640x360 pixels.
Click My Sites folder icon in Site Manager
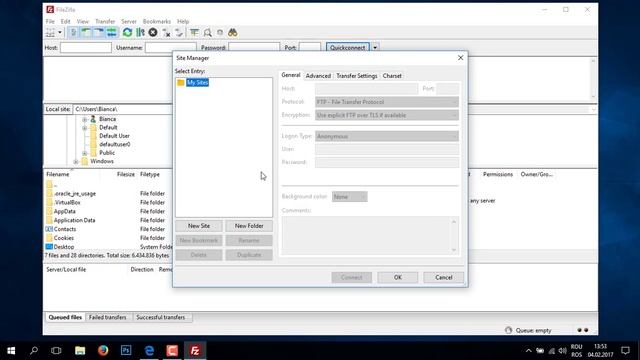(181, 82)
